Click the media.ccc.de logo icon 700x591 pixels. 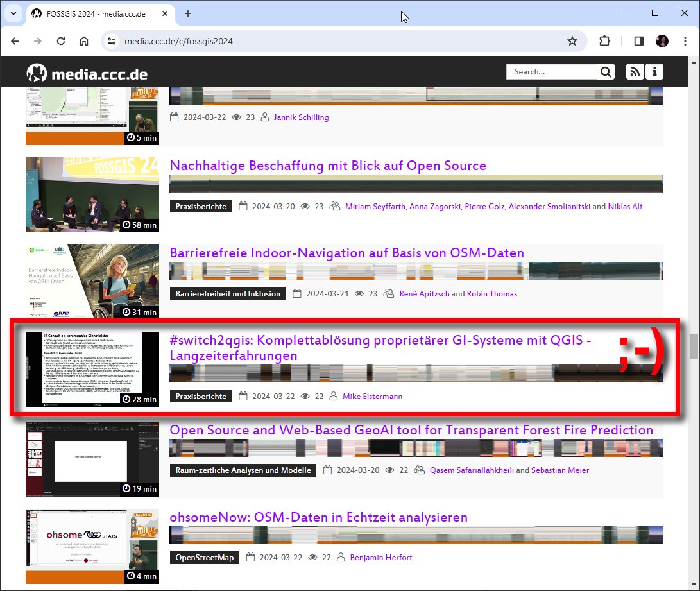click(x=36, y=73)
